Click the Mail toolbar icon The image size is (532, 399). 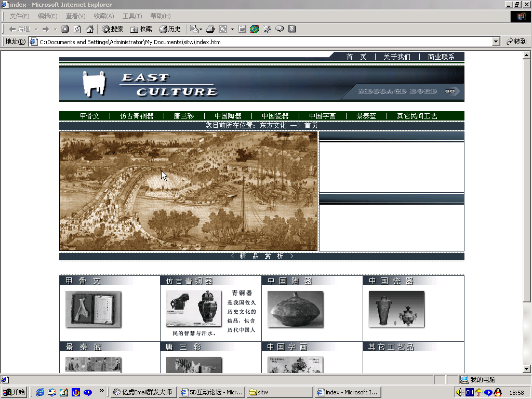point(194,29)
